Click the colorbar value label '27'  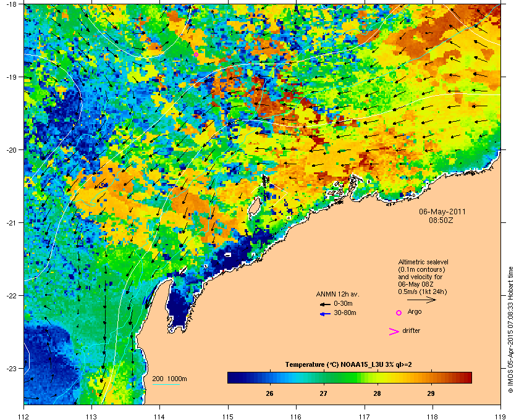pos(323,393)
